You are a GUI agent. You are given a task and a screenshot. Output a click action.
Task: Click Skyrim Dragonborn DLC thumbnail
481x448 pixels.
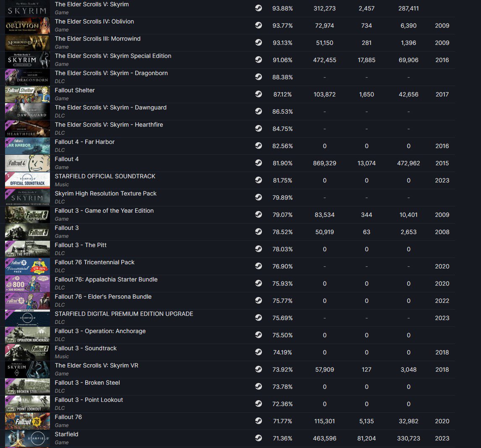(x=27, y=77)
